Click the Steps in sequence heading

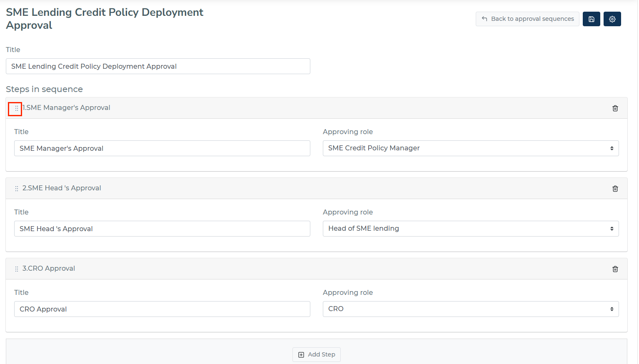[x=44, y=89]
